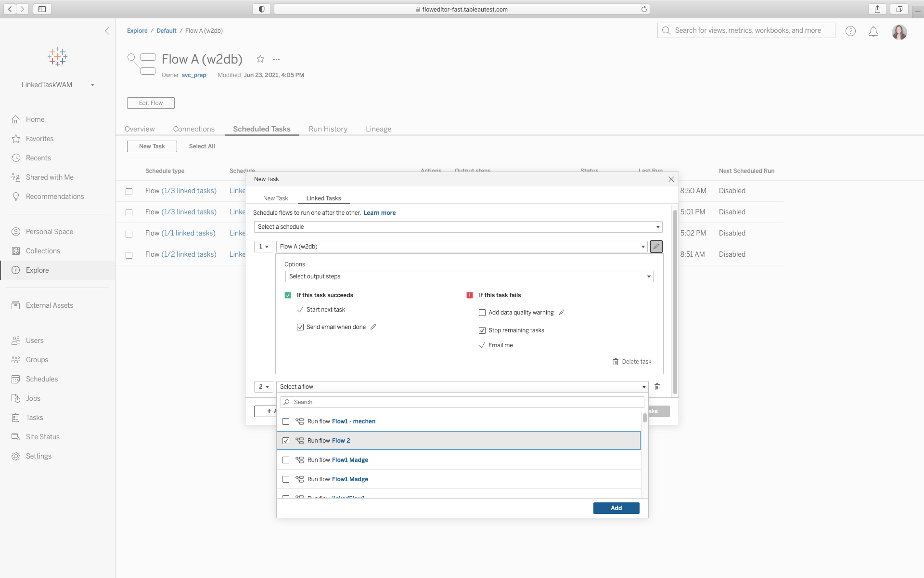Image resolution: width=924 pixels, height=578 pixels.
Task: Open the Tasks icon in sidebar
Action: point(16,418)
